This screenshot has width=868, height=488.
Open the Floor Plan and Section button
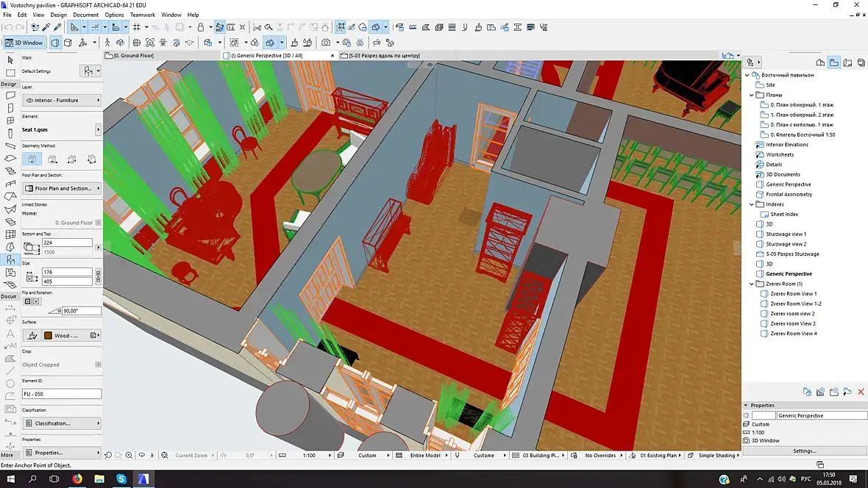tap(62, 188)
